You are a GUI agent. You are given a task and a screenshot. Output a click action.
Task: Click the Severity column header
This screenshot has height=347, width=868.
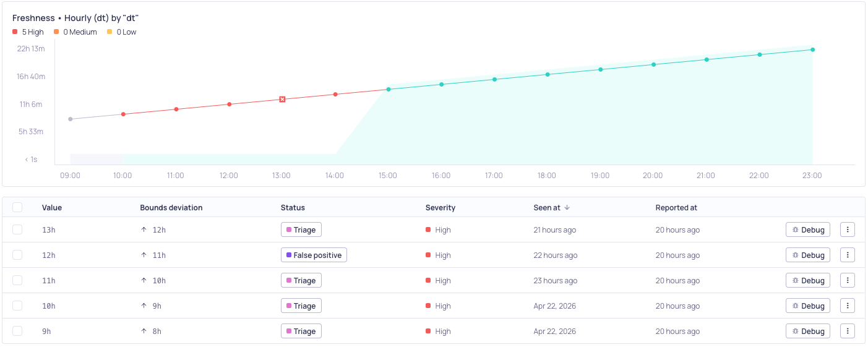pyautogui.click(x=440, y=208)
